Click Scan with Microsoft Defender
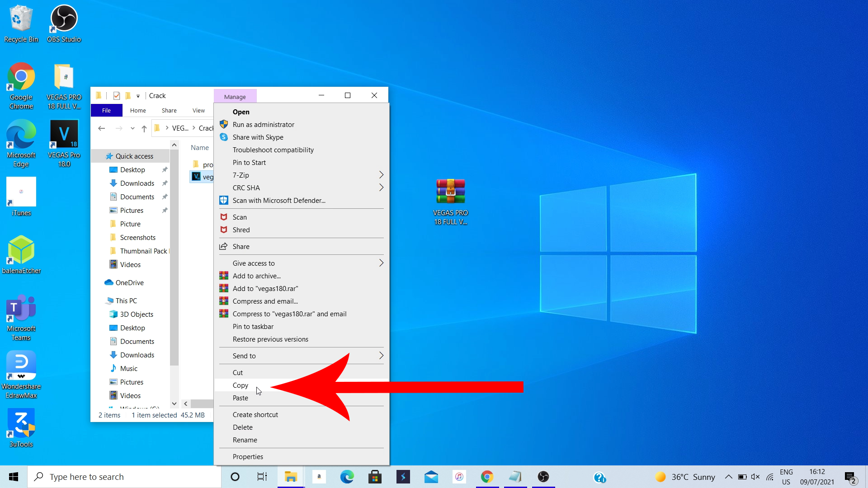Image resolution: width=868 pixels, height=488 pixels. [302, 200]
